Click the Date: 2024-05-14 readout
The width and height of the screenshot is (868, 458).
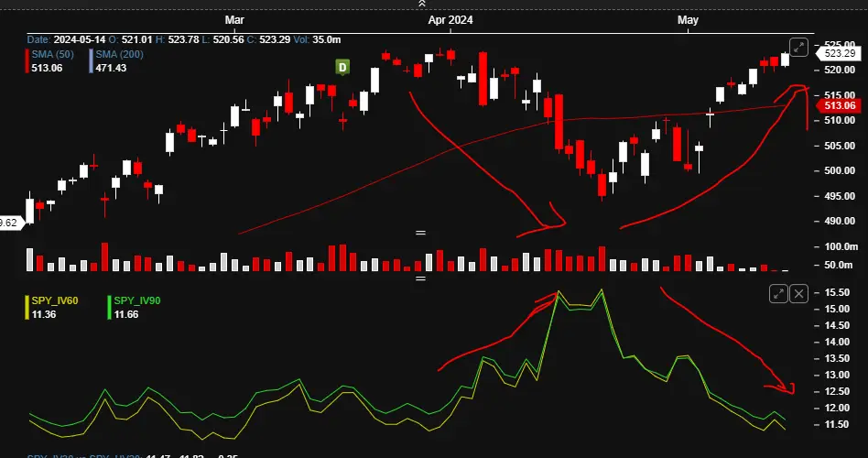point(66,40)
